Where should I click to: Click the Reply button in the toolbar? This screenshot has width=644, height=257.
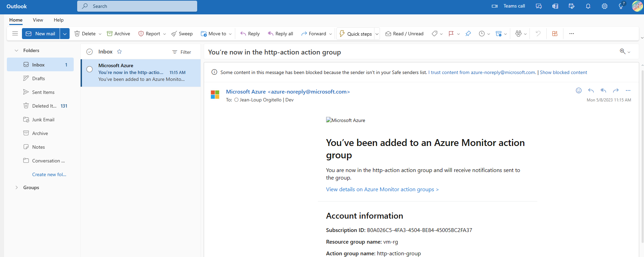pyautogui.click(x=250, y=34)
